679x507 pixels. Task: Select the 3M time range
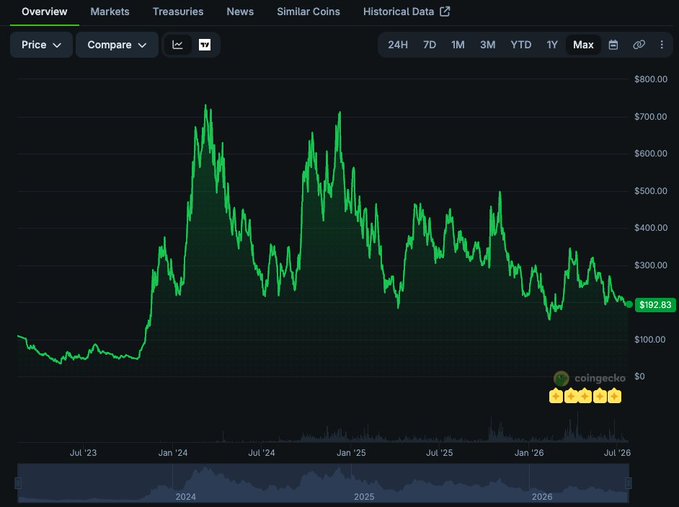tap(488, 45)
